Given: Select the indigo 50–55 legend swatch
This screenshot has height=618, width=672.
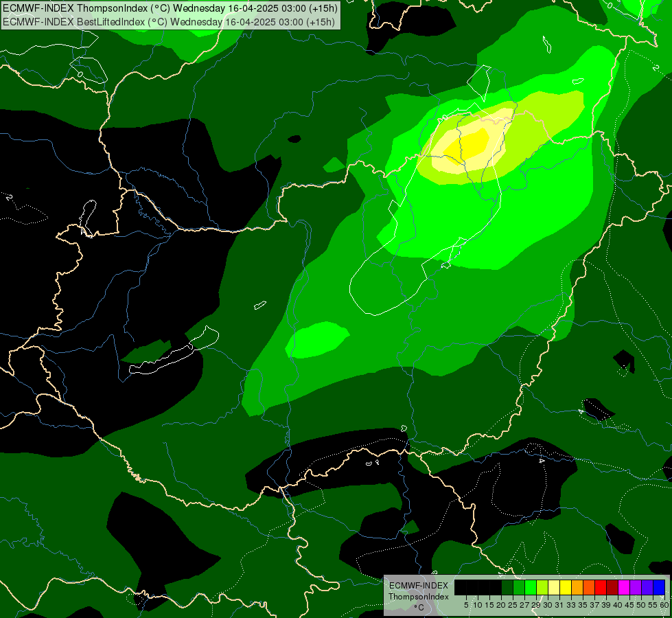Looking at the screenshot, I should (x=647, y=587).
